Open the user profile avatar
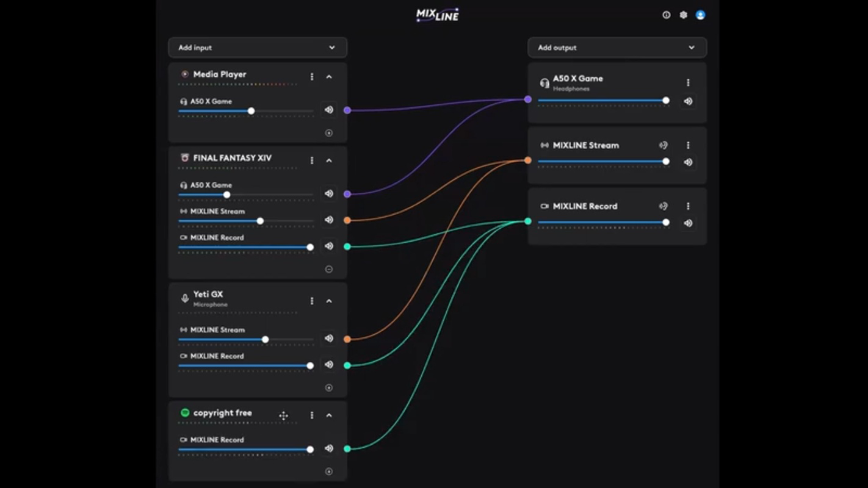The width and height of the screenshot is (868, 488). click(700, 15)
